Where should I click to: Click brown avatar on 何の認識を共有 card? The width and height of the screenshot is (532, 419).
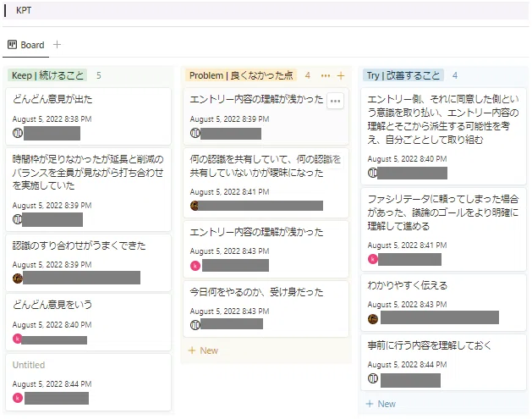pos(195,206)
